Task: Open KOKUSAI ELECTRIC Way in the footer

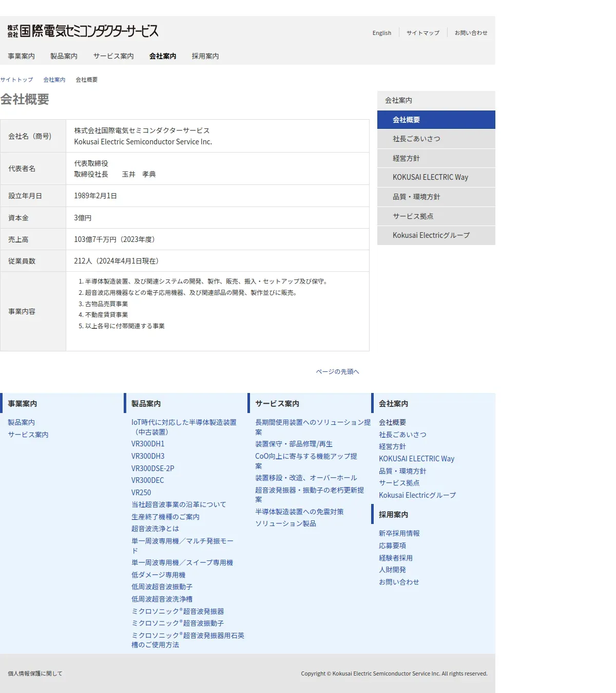Action: tap(416, 459)
